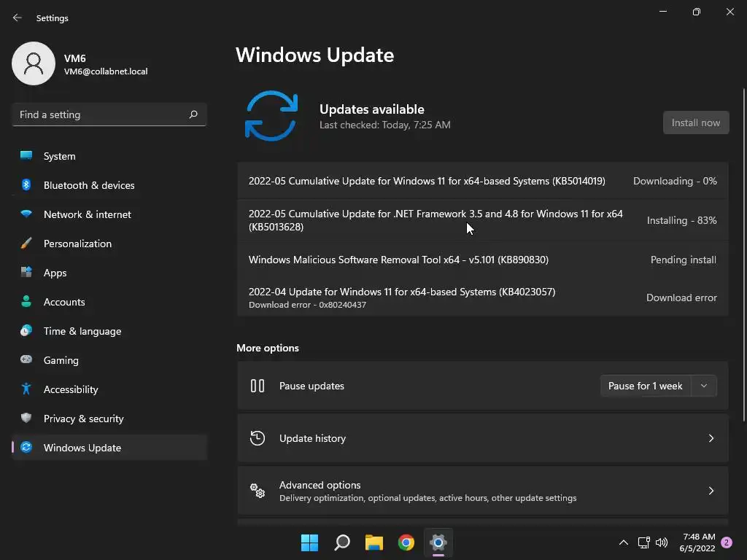Image resolution: width=747 pixels, height=560 pixels.
Task: Click the Update history clock icon
Action: pos(258,438)
